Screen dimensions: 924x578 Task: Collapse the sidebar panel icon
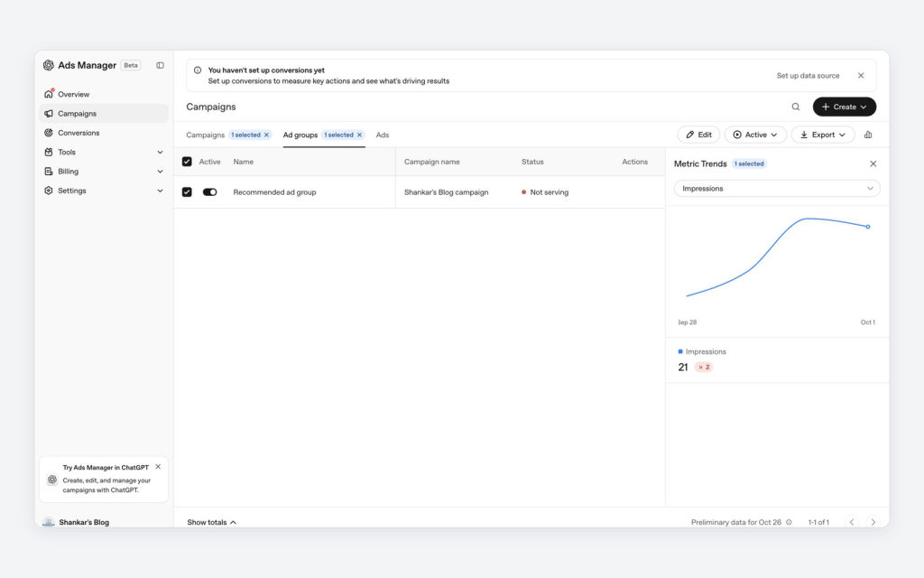tap(160, 65)
